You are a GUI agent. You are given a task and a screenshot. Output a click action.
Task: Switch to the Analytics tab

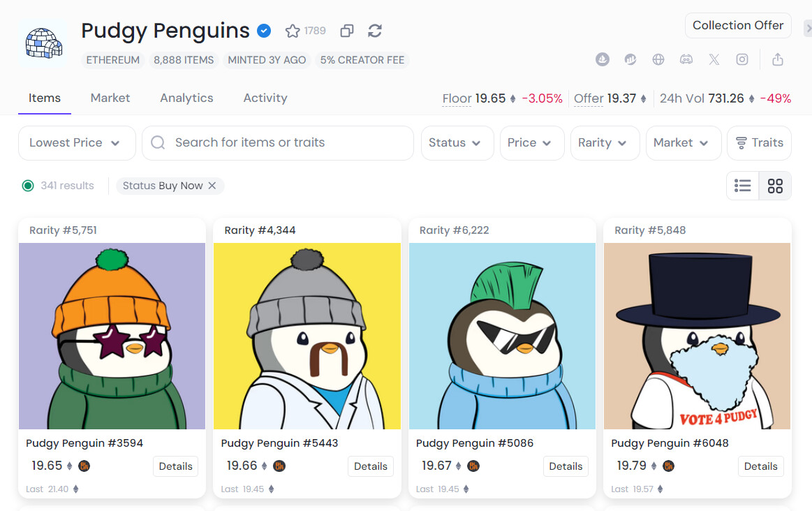pyautogui.click(x=186, y=98)
